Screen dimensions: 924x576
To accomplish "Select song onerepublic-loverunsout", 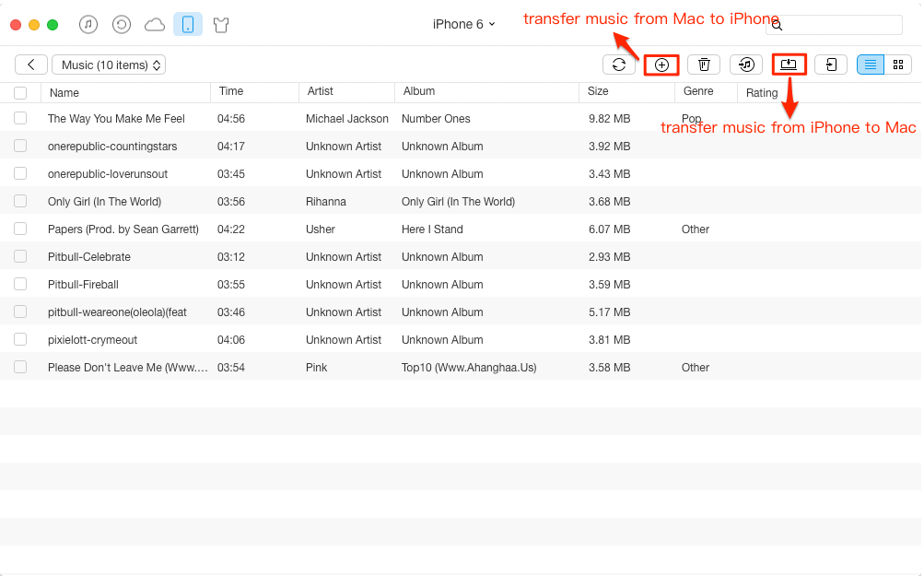I will tap(108, 174).
